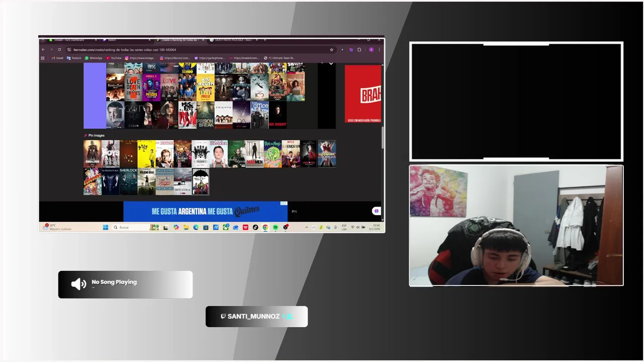644x362 pixels.
Task: Show hidden system tray icons
Action: tap(306, 227)
